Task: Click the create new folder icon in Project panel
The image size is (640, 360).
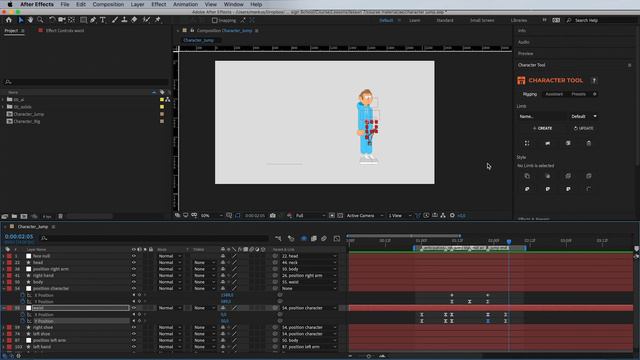Action: [x=14, y=216]
